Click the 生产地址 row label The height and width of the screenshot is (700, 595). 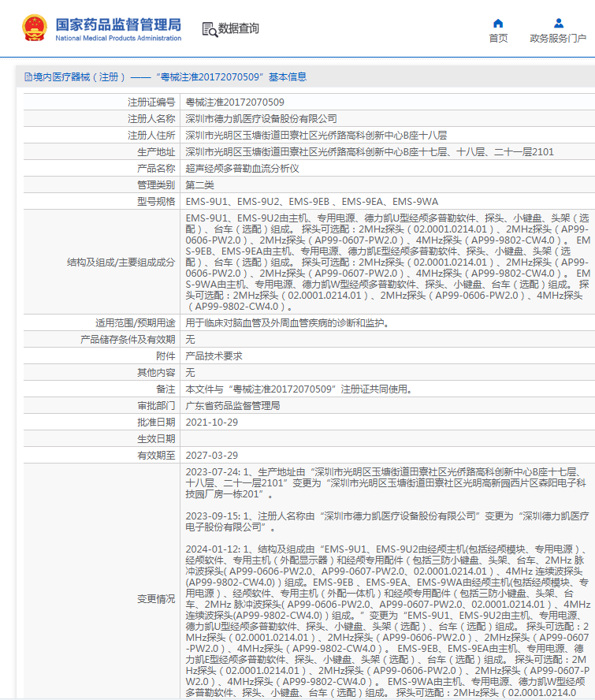click(156, 152)
